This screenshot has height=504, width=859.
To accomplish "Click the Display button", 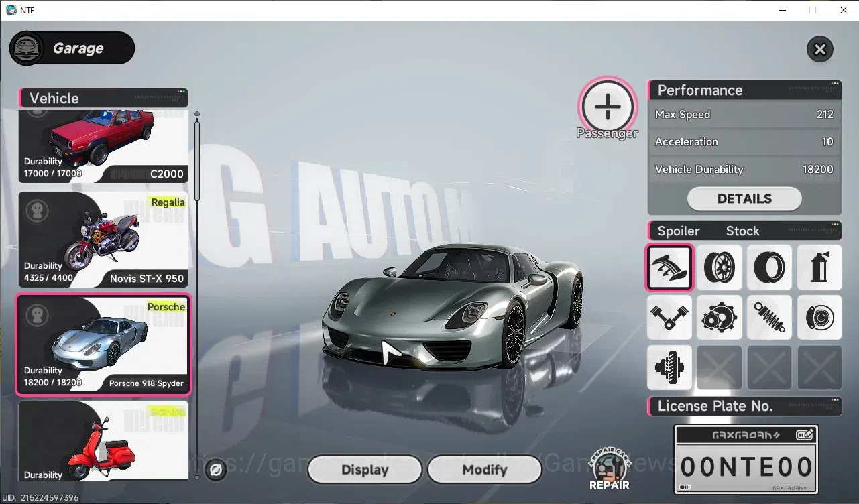I will [365, 470].
